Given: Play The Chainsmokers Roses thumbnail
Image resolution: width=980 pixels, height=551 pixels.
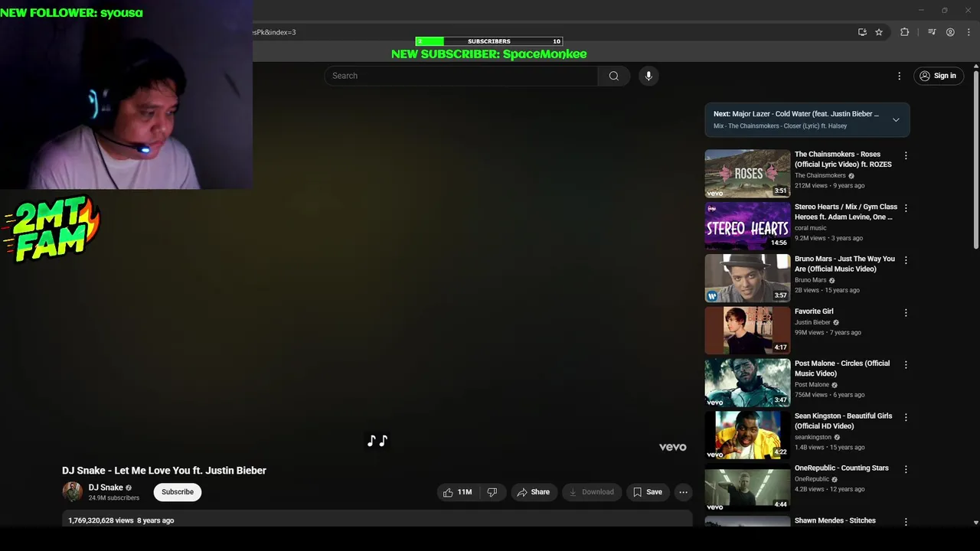Looking at the screenshot, I should 747,174.
